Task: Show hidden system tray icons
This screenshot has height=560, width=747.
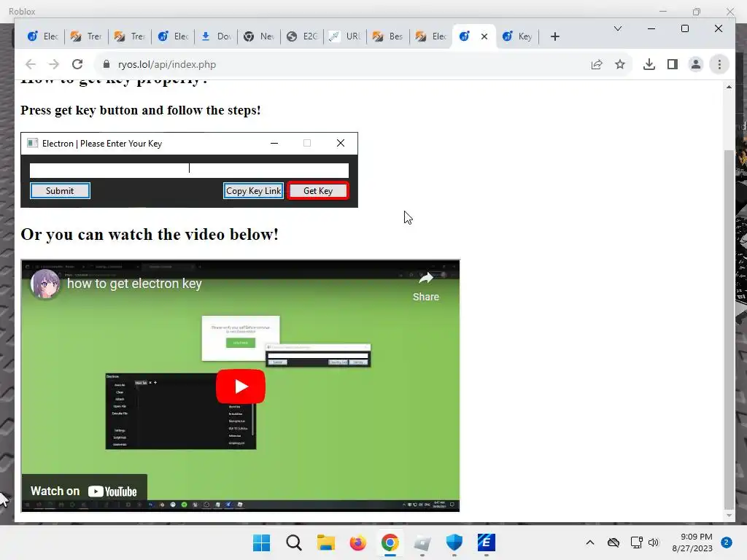Action: click(589, 542)
